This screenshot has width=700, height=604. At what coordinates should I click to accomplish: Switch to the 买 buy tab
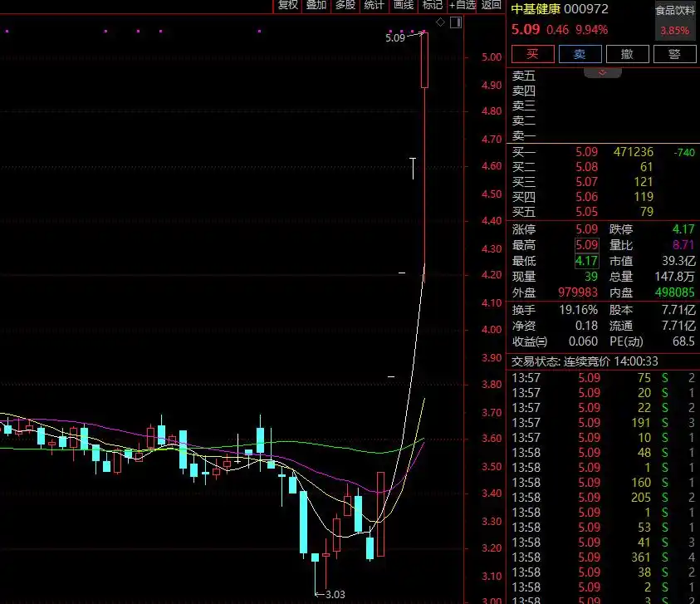532,53
